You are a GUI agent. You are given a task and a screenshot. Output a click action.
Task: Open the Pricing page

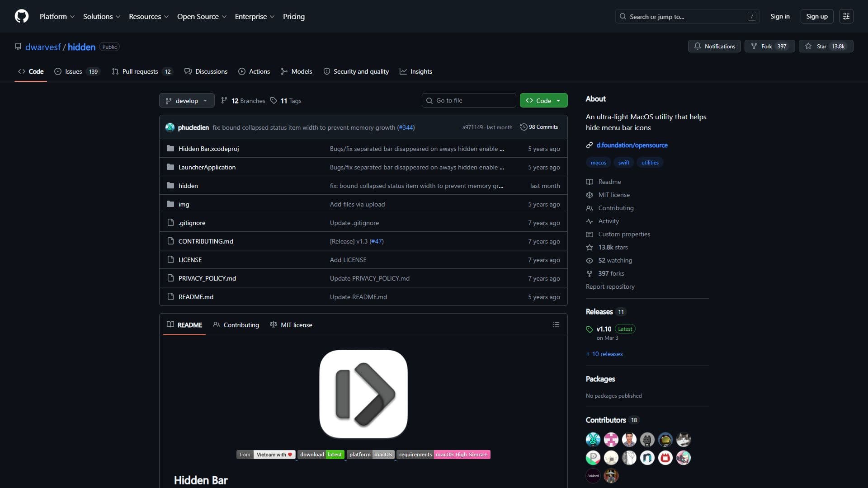[x=294, y=16]
